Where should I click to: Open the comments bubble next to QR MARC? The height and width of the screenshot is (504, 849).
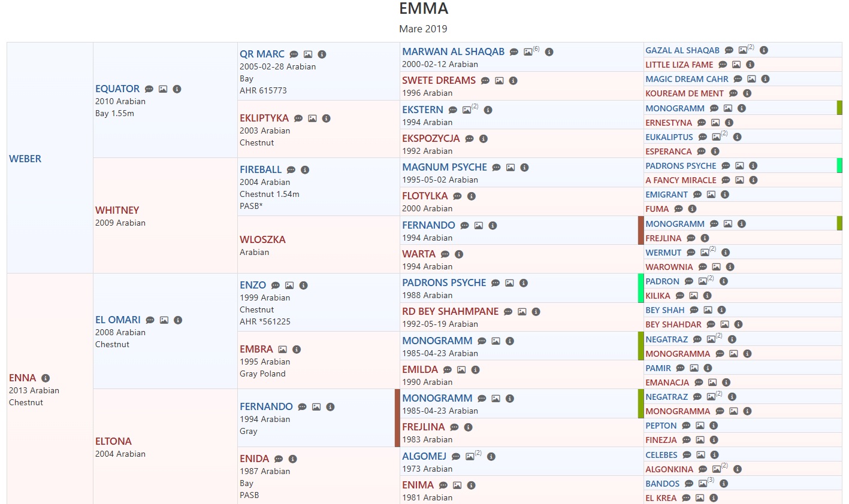293,54
